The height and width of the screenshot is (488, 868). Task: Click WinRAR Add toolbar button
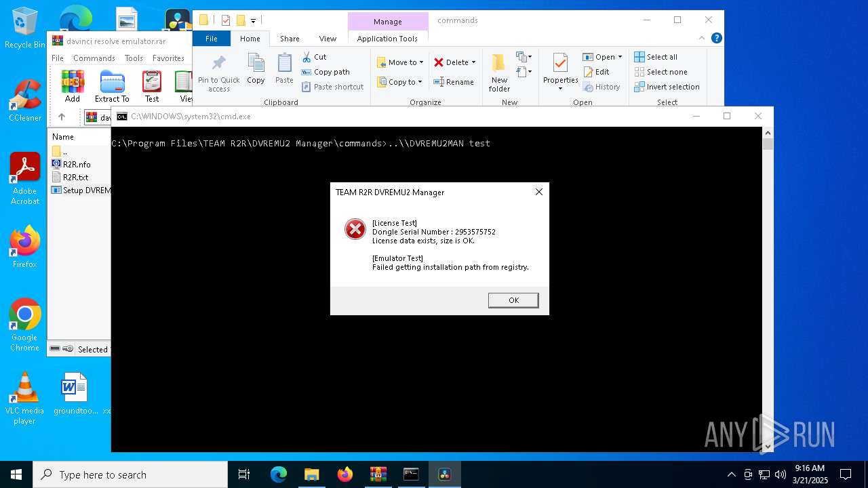[73, 87]
